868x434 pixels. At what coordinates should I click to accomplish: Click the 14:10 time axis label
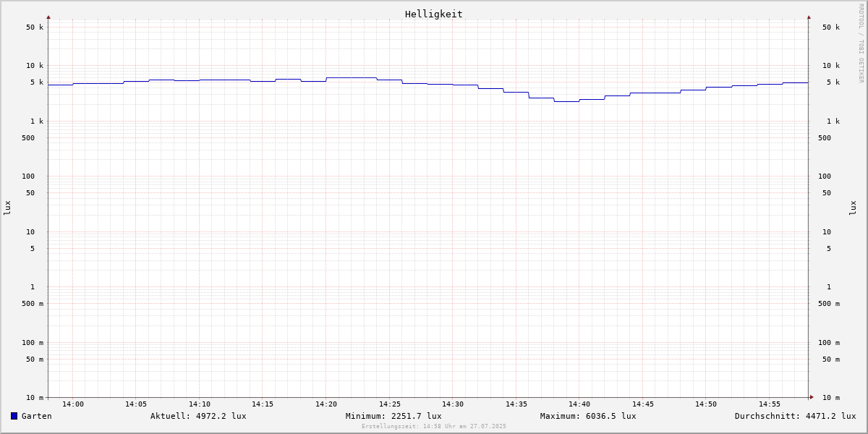pos(200,404)
